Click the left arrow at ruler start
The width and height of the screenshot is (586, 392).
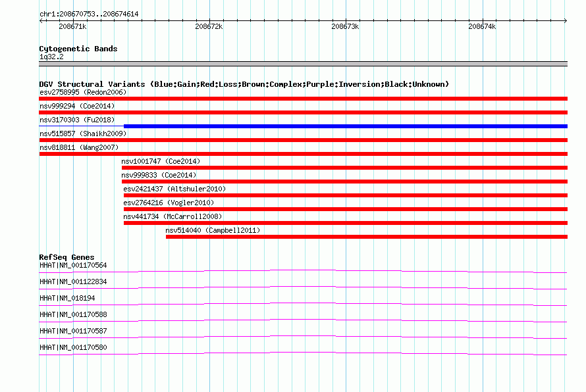click(x=41, y=20)
